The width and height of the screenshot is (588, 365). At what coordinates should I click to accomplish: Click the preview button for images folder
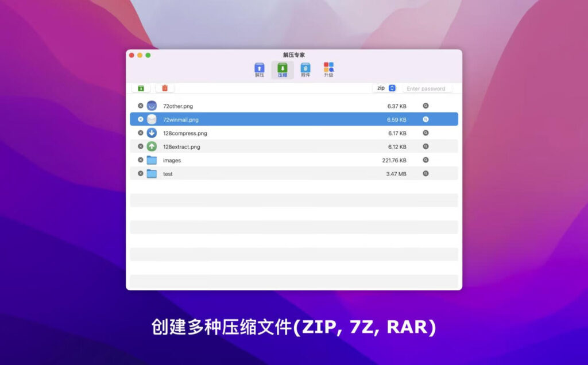click(x=425, y=160)
